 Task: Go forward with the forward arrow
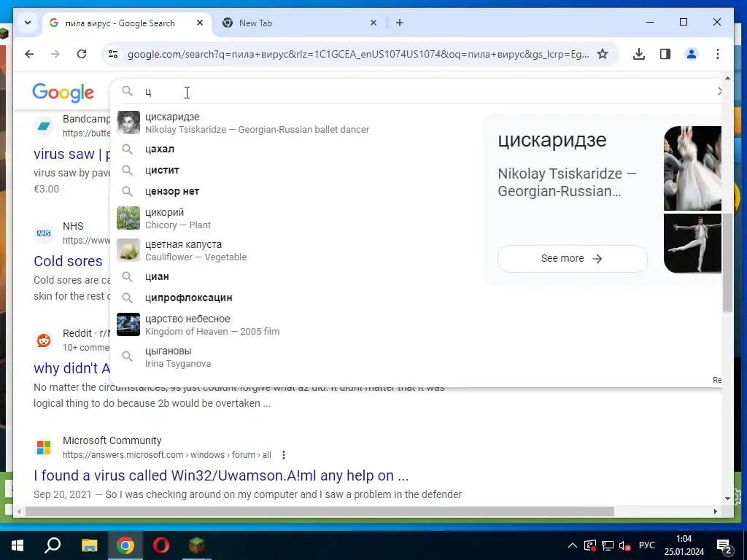(x=55, y=54)
